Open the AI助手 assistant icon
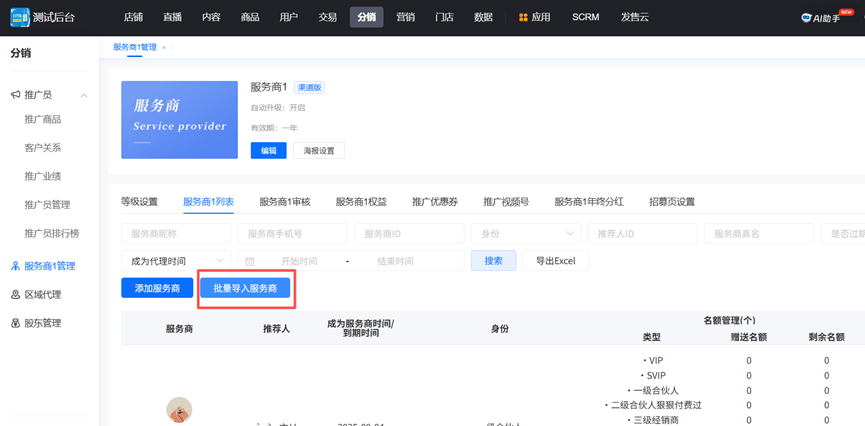The image size is (865, 426). point(807,18)
